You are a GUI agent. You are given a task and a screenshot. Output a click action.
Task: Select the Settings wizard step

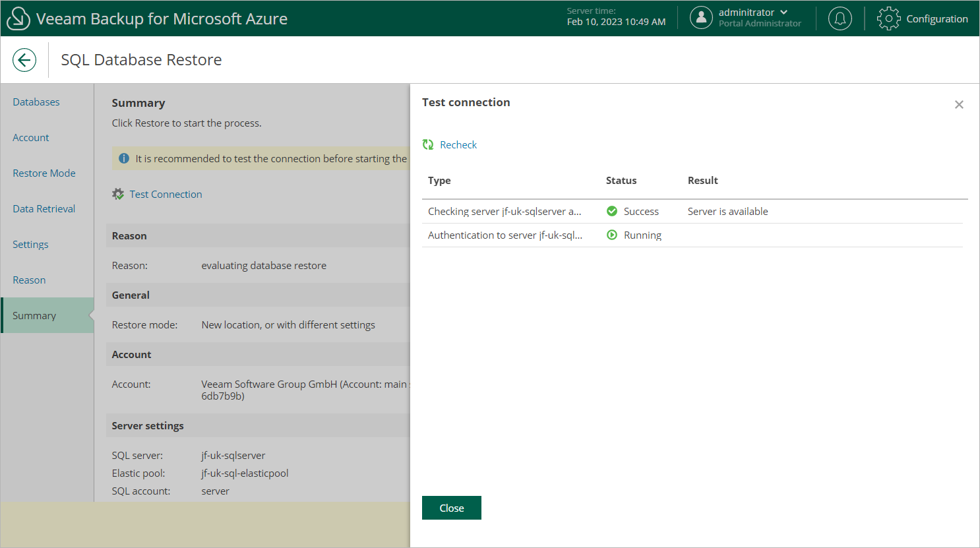(x=30, y=244)
